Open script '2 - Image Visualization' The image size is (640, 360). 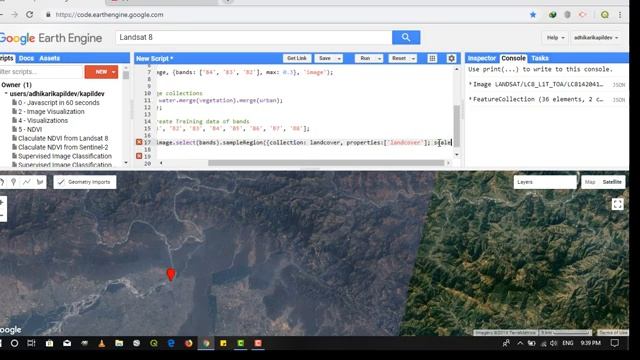51,111
